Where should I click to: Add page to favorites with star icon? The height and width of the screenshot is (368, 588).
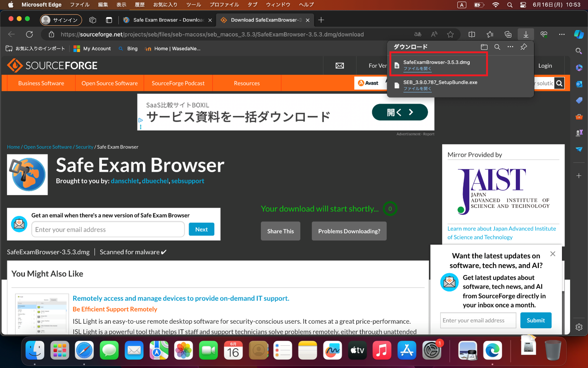coord(450,34)
